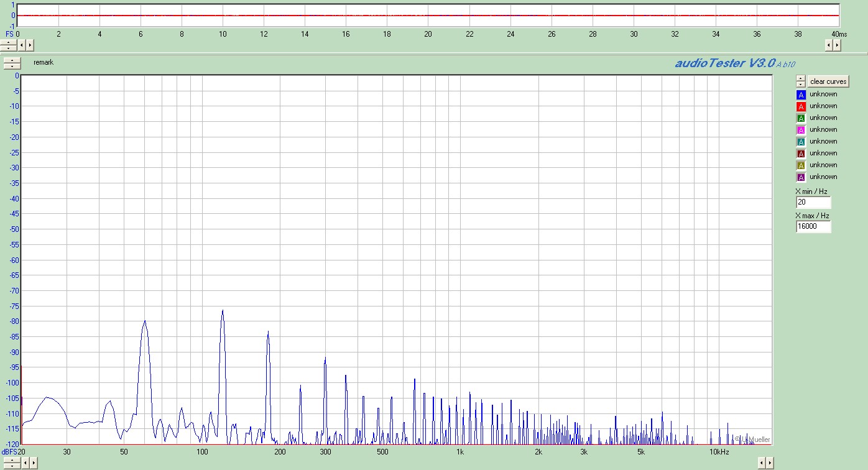Select the teal curve A icon
This screenshot has height=470, width=868.
pyautogui.click(x=801, y=142)
